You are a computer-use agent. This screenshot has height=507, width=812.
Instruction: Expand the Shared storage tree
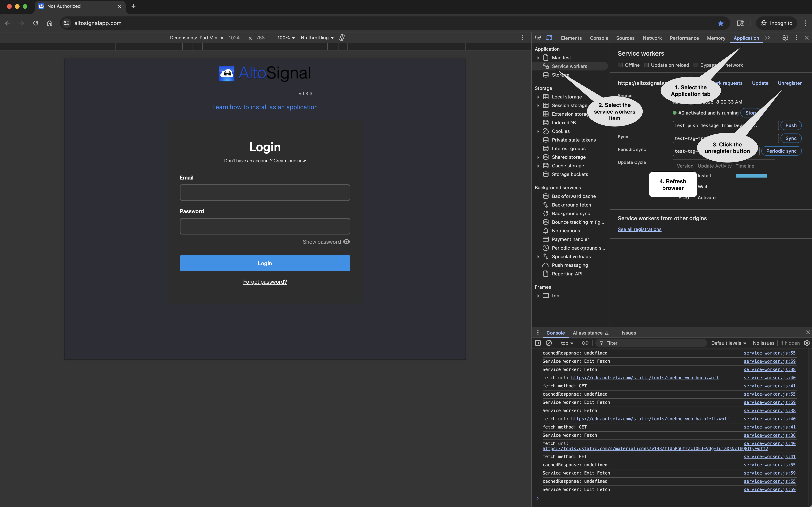538,157
